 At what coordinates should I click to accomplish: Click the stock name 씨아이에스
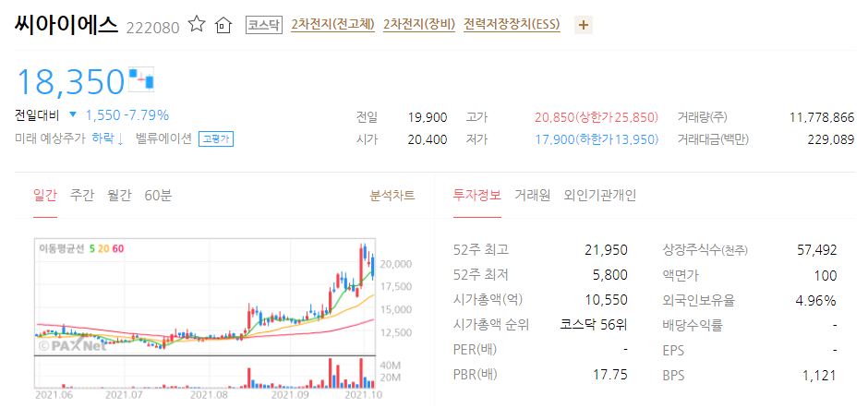coord(66,24)
